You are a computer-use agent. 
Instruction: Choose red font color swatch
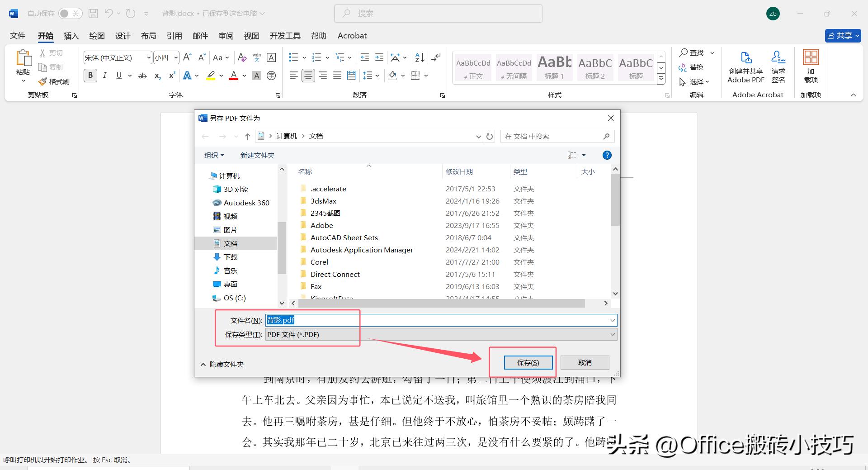tap(234, 76)
